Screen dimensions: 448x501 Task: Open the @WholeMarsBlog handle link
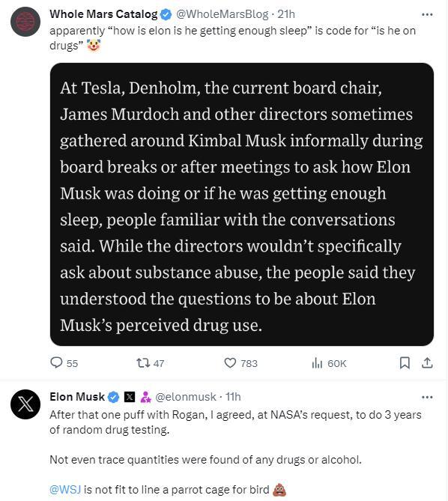(223, 14)
